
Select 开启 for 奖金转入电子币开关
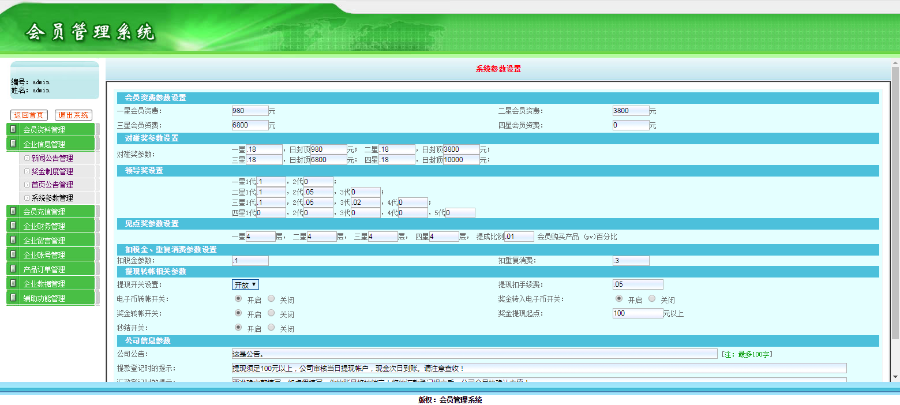pos(619,299)
